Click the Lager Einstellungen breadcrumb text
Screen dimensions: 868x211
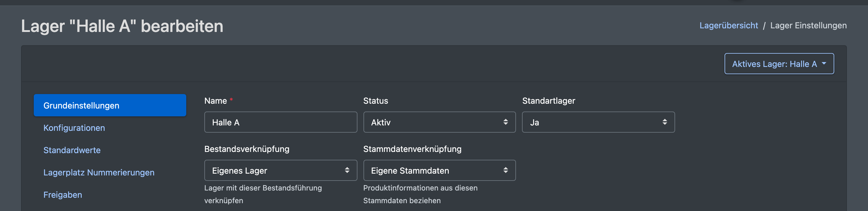(x=808, y=26)
